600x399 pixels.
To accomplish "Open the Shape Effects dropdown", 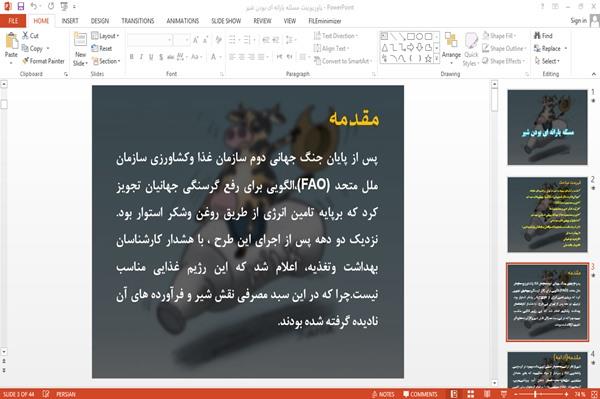I will [x=504, y=61].
